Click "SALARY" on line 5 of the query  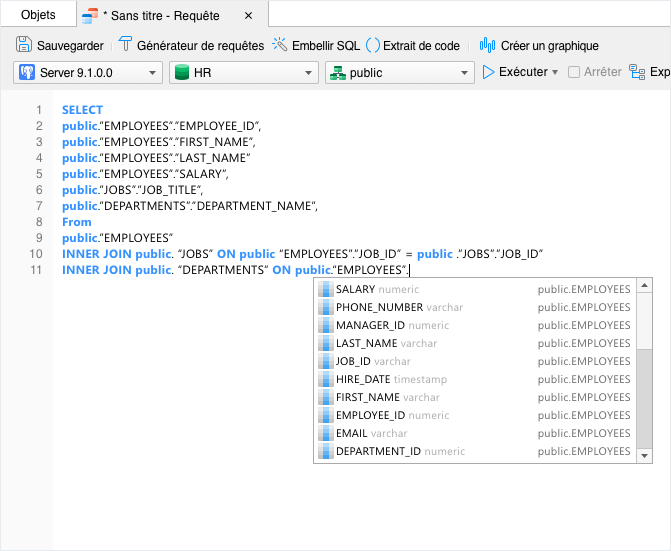200,174
